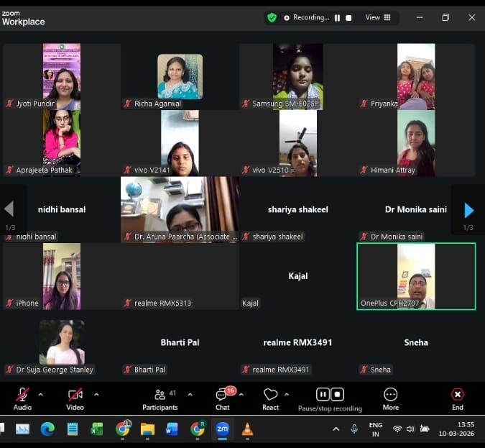Expand the Audio options arrow
485x448 pixels.
pos(40,394)
